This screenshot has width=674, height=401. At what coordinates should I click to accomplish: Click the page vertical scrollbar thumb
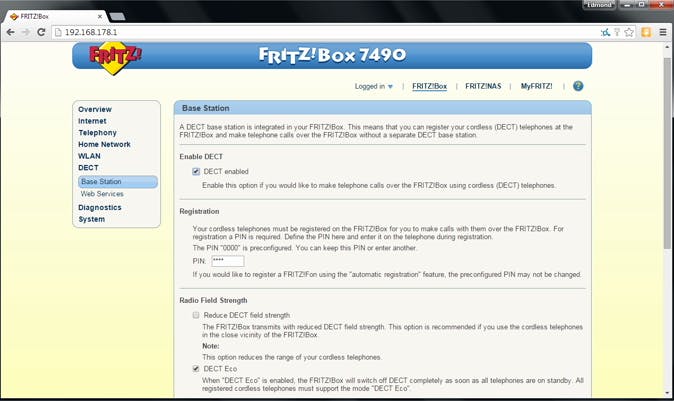pos(667,153)
